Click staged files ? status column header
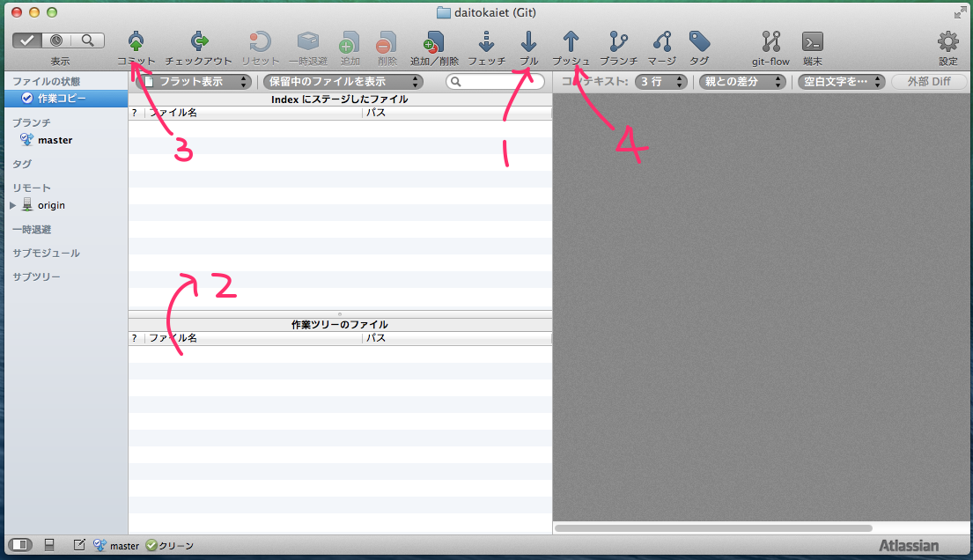973x560 pixels. tap(136, 113)
